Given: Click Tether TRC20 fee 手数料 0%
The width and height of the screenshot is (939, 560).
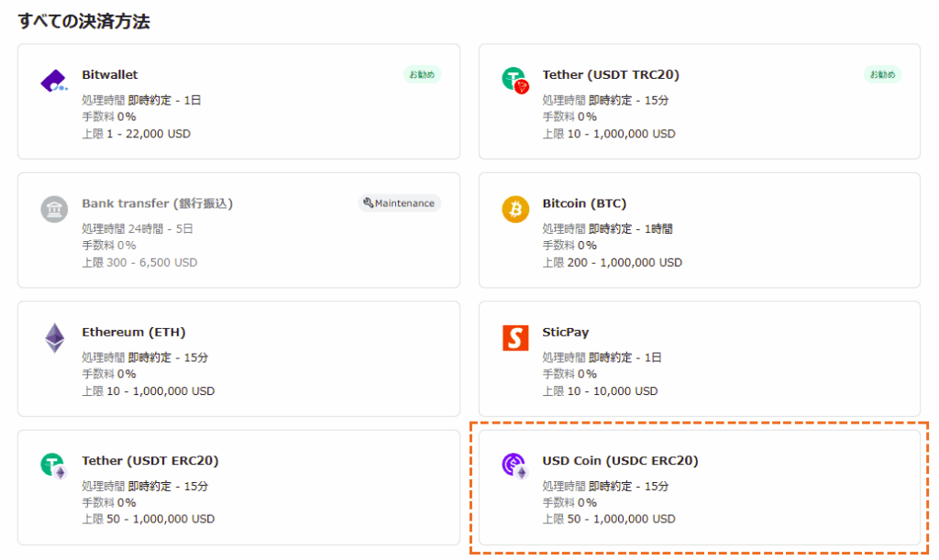Looking at the screenshot, I should pos(569,116).
